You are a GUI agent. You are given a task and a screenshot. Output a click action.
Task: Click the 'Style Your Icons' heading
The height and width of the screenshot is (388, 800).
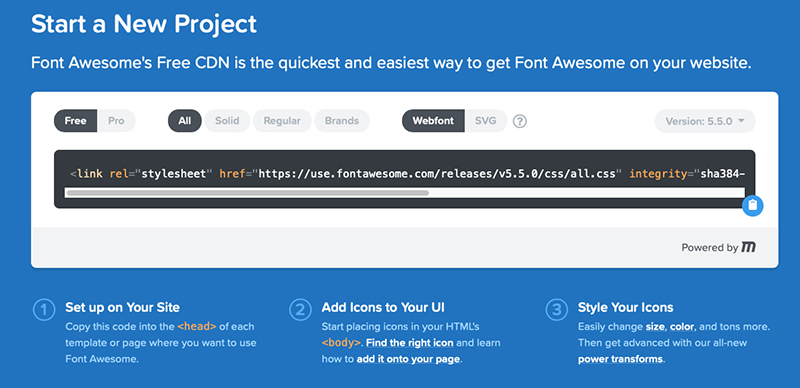[x=626, y=307]
